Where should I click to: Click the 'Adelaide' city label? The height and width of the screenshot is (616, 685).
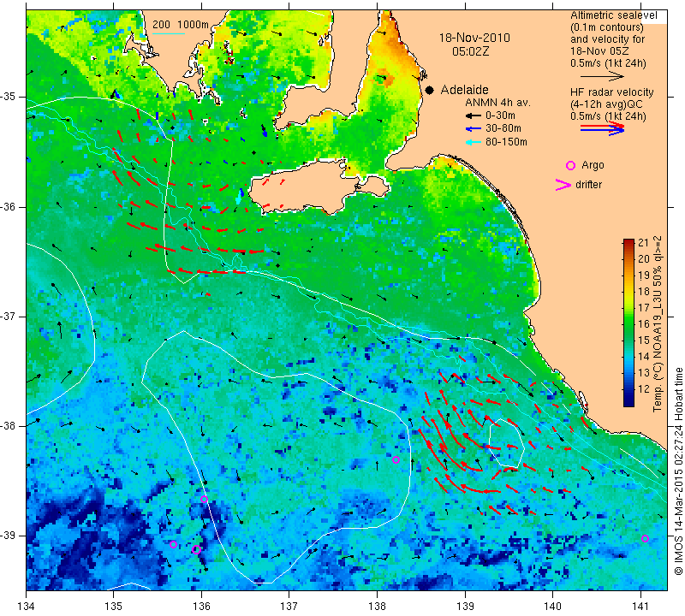click(464, 90)
